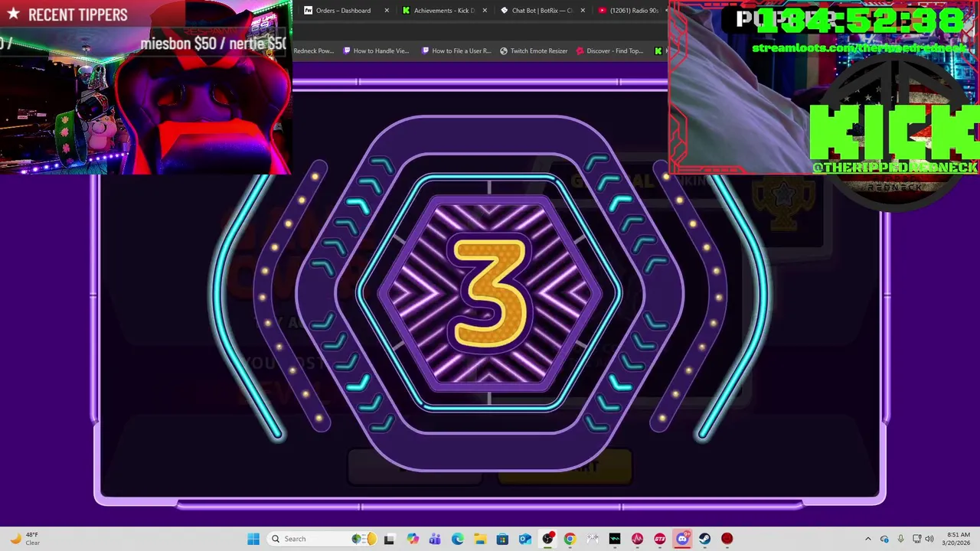The image size is (980, 551).
Task: Close the Achievements - Kick tab
Action: pyautogui.click(x=485, y=11)
